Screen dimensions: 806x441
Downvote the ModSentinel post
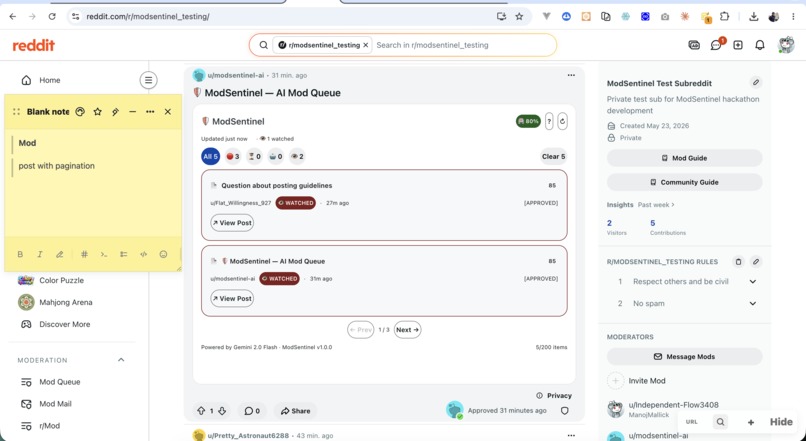coord(222,411)
